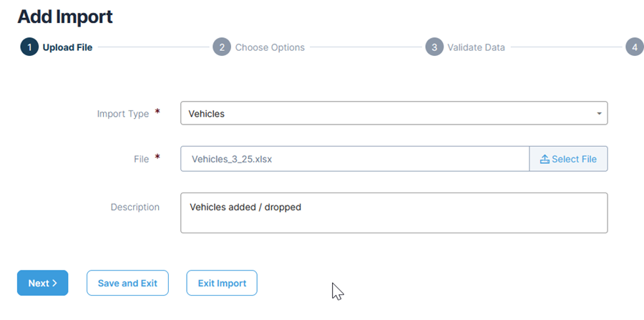Click the Import Type field label

[x=123, y=114]
